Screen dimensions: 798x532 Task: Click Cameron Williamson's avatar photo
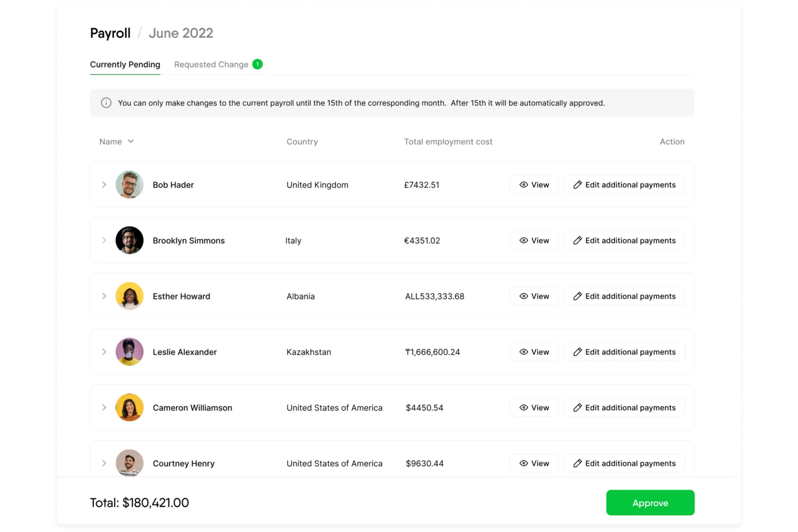point(129,407)
